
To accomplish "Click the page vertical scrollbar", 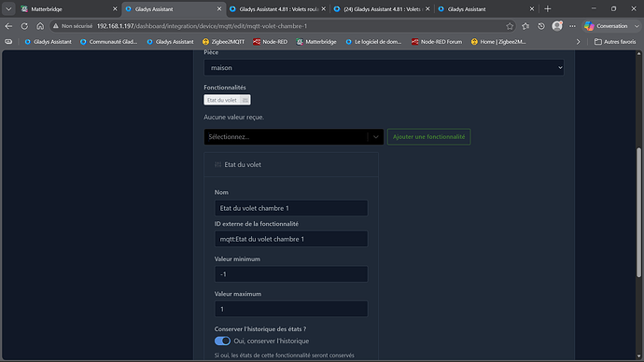I will [638, 212].
